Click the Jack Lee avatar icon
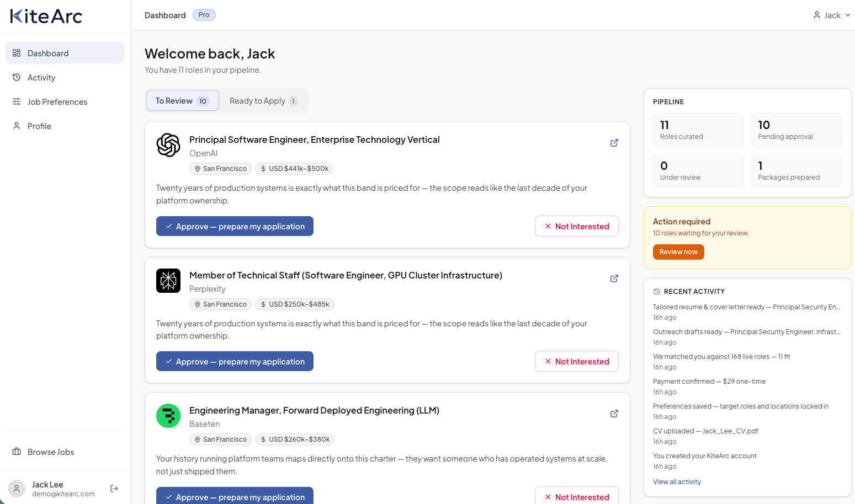Image resolution: width=855 pixels, height=504 pixels. click(17, 489)
